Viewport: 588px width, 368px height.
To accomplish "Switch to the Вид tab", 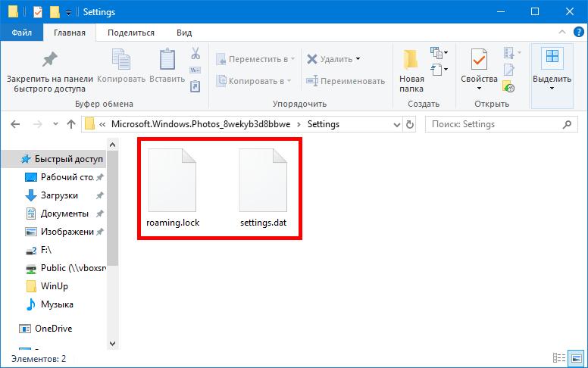I will pos(184,33).
